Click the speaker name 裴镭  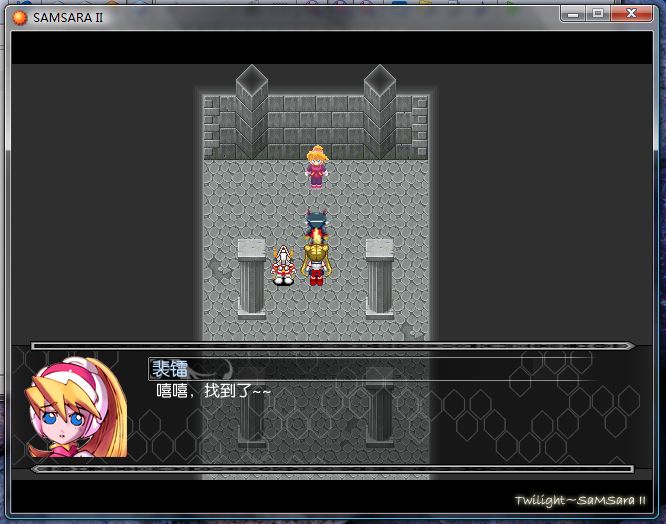coord(170,368)
